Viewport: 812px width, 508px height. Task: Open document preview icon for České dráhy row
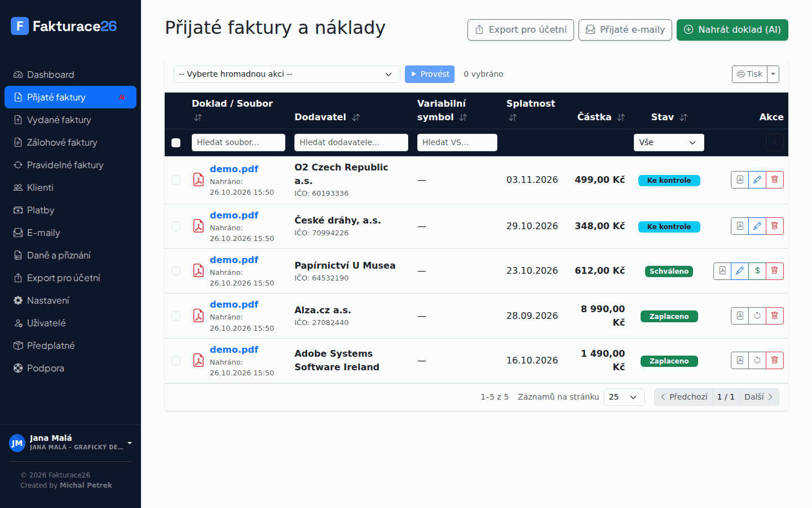[740, 226]
